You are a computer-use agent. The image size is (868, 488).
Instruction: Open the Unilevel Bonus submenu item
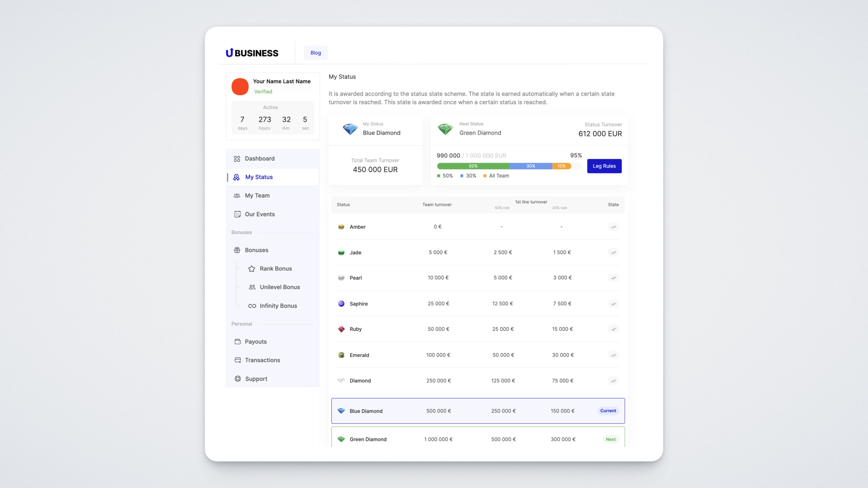click(x=279, y=287)
